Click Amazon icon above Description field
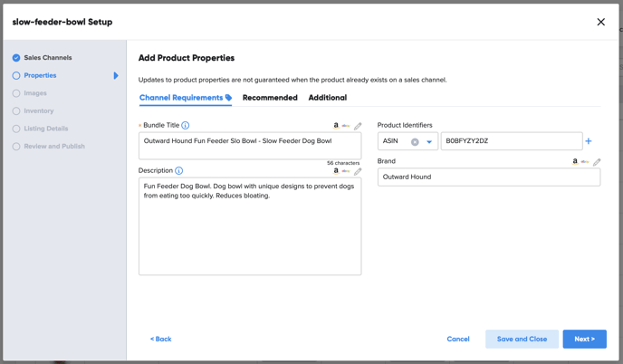Viewport: 623px width, 364px height. click(336, 171)
